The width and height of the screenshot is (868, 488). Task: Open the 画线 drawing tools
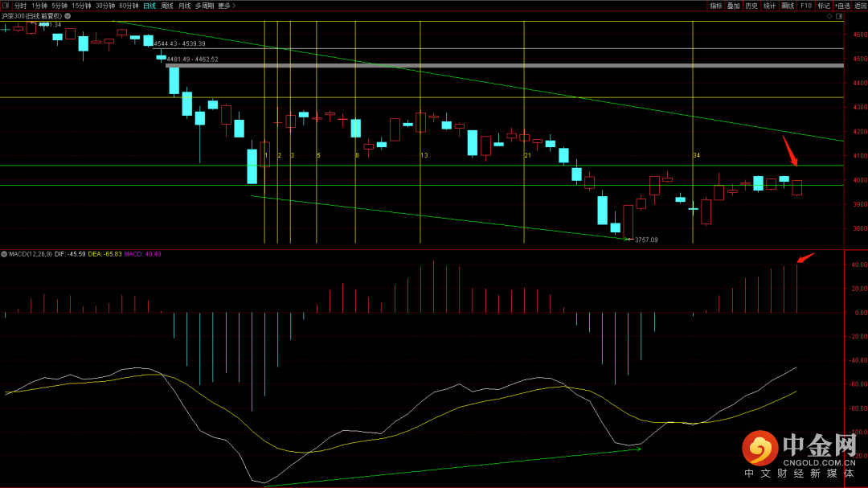788,6
